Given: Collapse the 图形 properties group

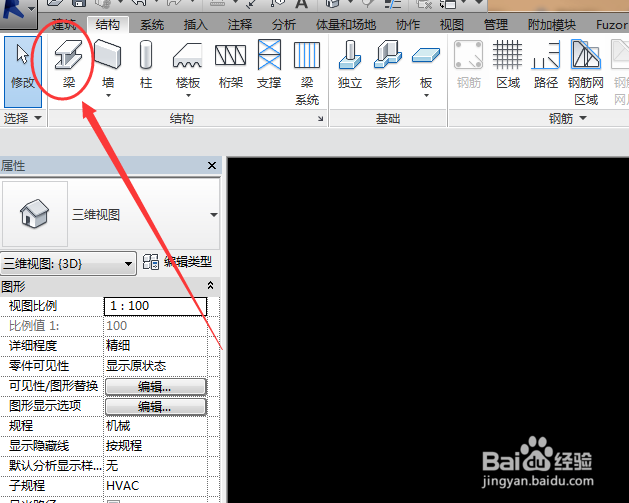Looking at the screenshot, I should (210, 285).
